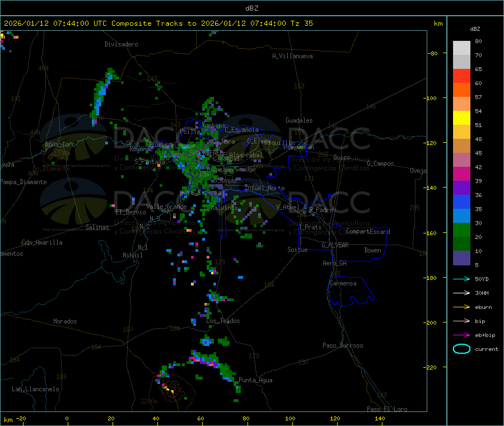
Task: Click the 'Carmensa' map label
Action: point(343,283)
